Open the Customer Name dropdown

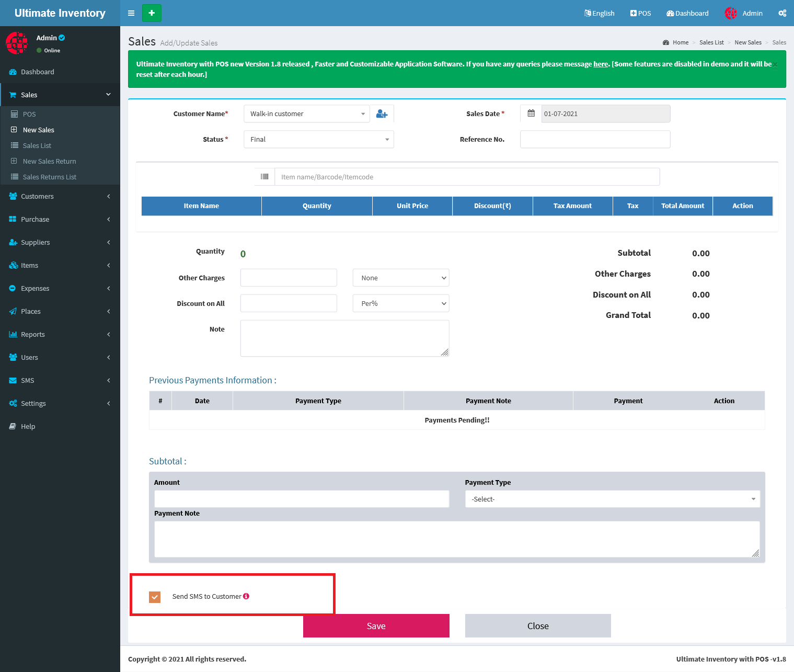coord(307,113)
